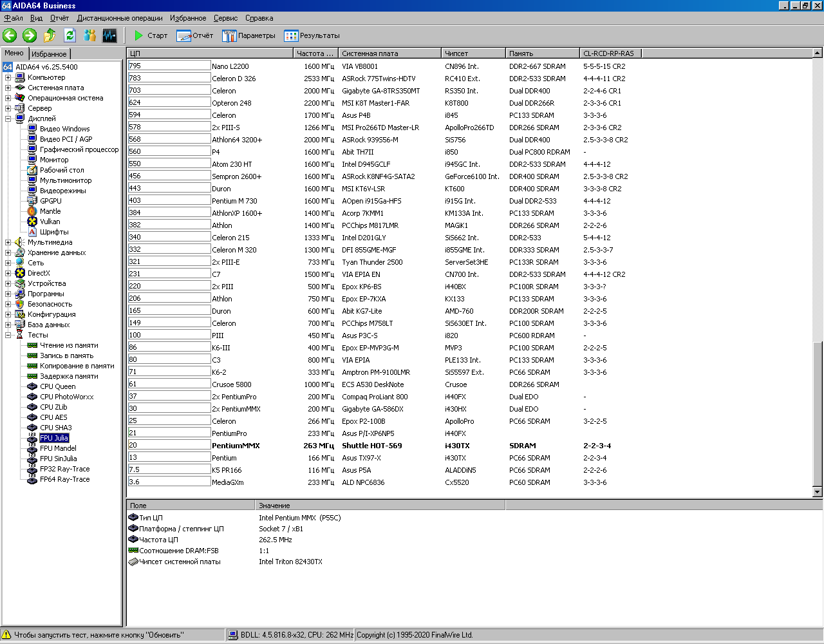
Task: Open the Вид menu
Action: point(37,18)
